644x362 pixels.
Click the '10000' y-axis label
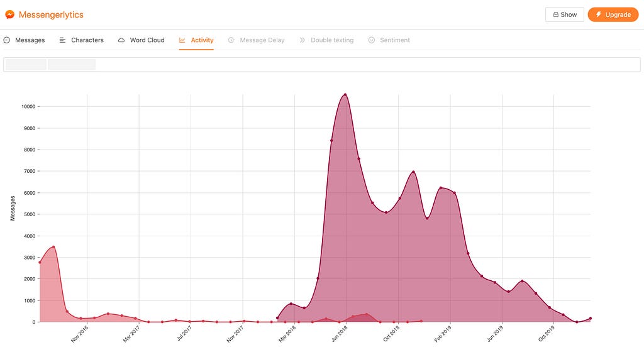pyautogui.click(x=28, y=107)
